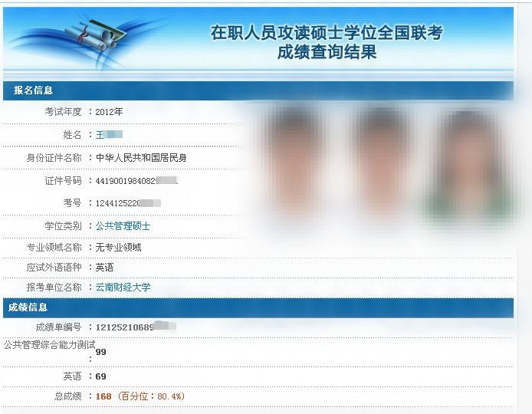The height and width of the screenshot is (414, 532).
Task: Click the 无专业领域 field value
Action: pos(118,248)
